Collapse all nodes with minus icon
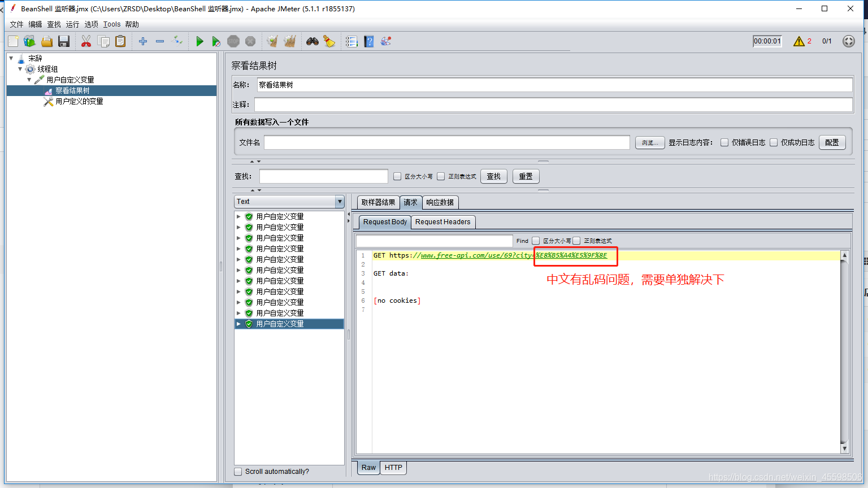 click(x=160, y=41)
